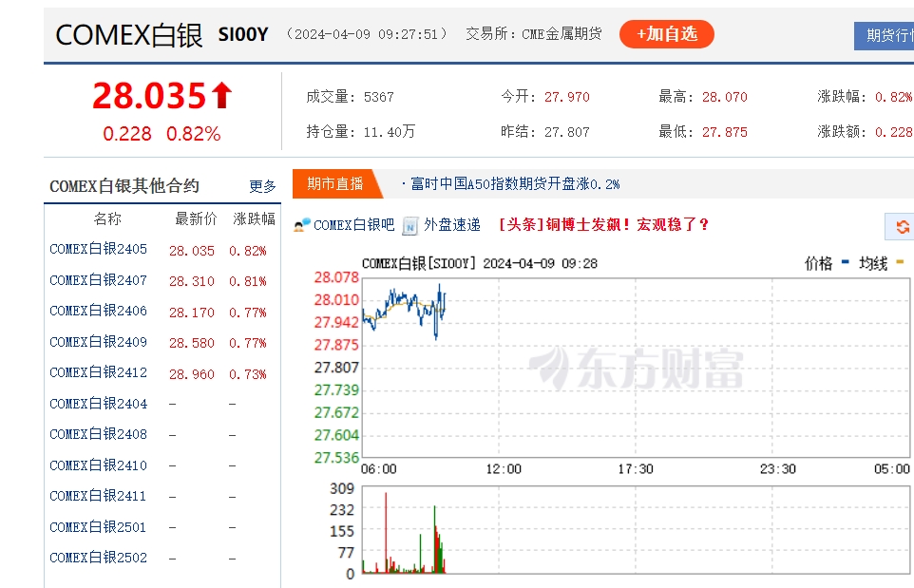This screenshot has height=588, width=914.
Task: Click the +加自选 orange button
Action: click(x=667, y=33)
